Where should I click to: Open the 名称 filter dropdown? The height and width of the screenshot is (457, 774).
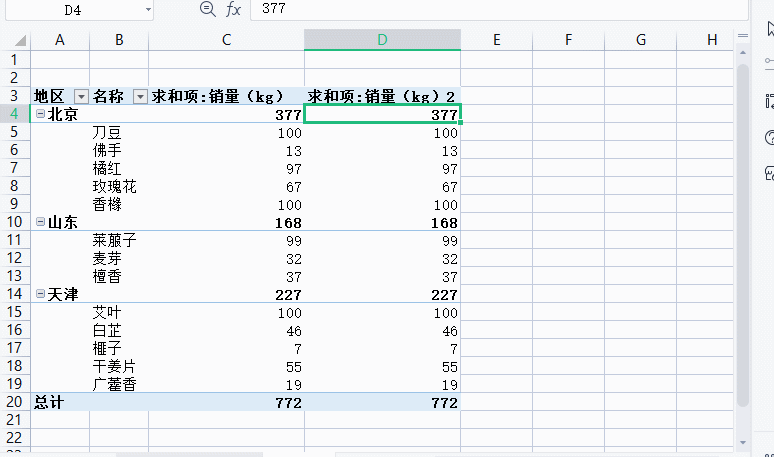click(x=140, y=97)
